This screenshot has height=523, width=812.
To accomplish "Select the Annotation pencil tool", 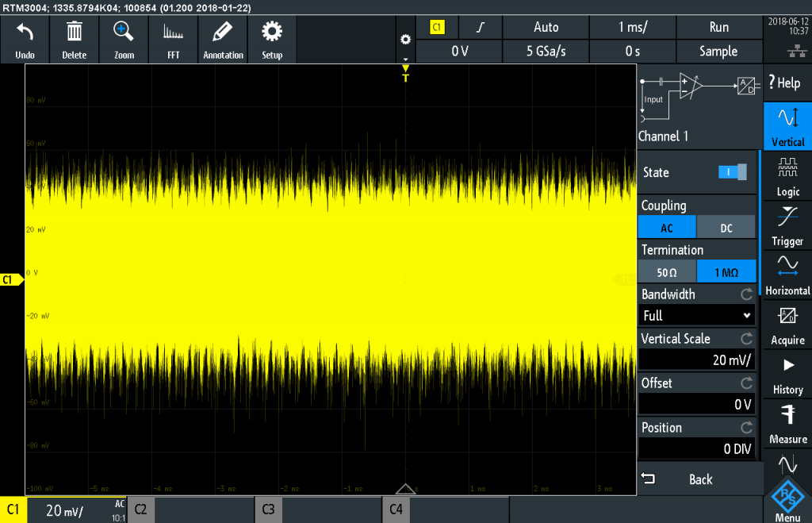I will tap(223, 33).
